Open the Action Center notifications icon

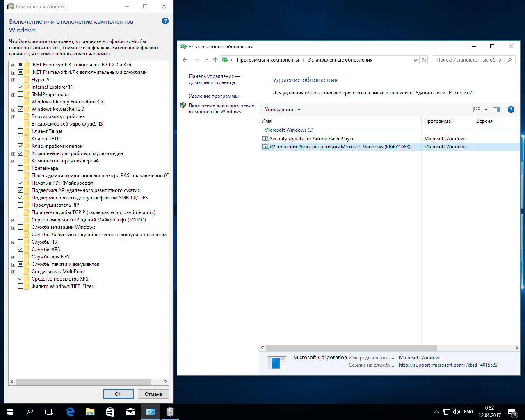pyautogui.click(x=512, y=412)
